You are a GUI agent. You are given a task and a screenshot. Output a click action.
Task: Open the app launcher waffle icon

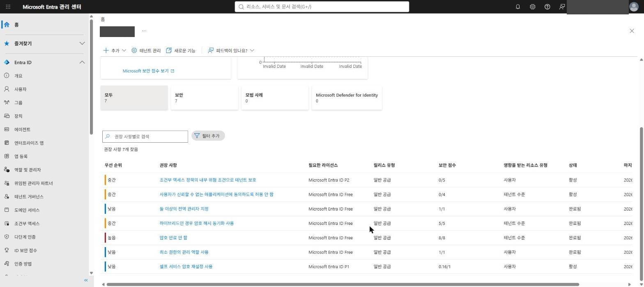pyautogui.click(x=8, y=7)
